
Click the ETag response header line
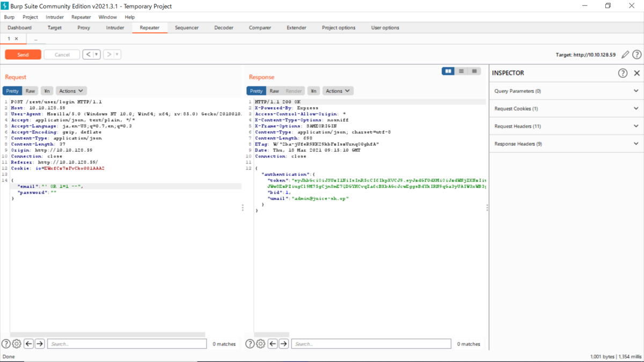click(x=317, y=144)
